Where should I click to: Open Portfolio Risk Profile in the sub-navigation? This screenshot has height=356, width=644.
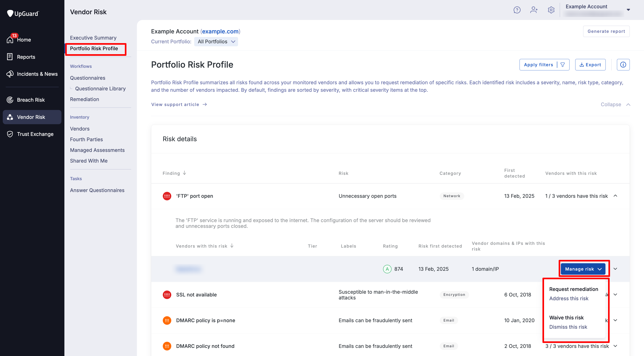coord(94,49)
